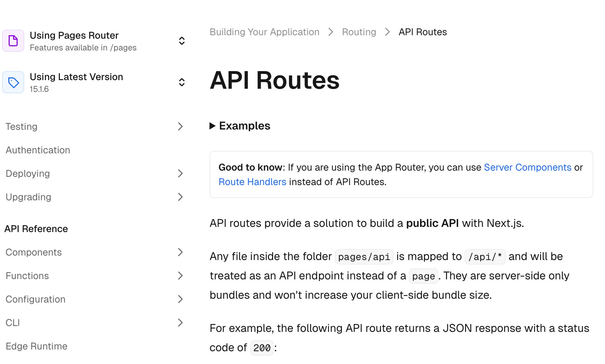Follow the Route Handlers link
This screenshot has width=605, height=364.
(252, 182)
